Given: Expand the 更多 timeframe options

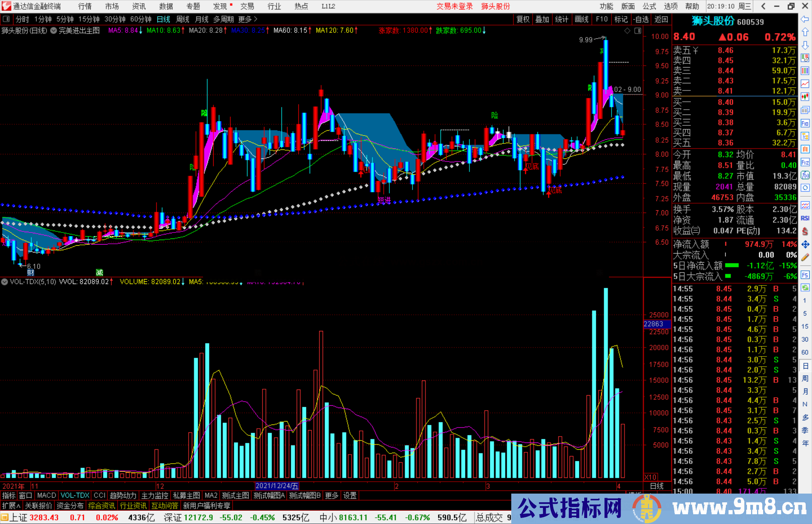Looking at the screenshot, I should coord(248,19).
